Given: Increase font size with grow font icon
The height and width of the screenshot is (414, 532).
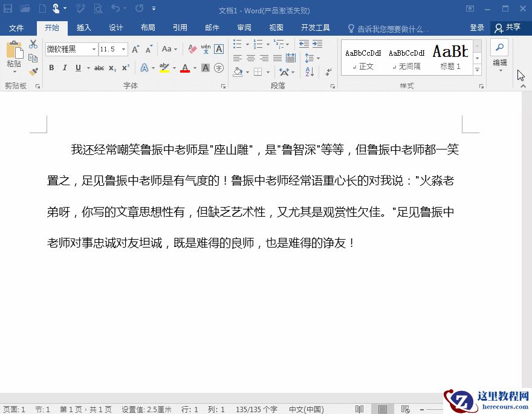Looking at the screenshot, I should pyautogui.click(x=135, y=49).
